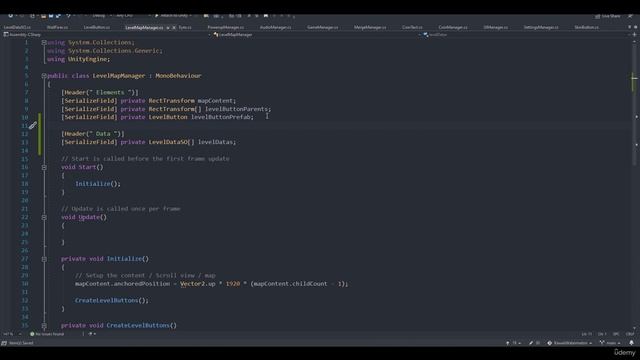Open the LevelButton.cs tab

coord(96,27)
